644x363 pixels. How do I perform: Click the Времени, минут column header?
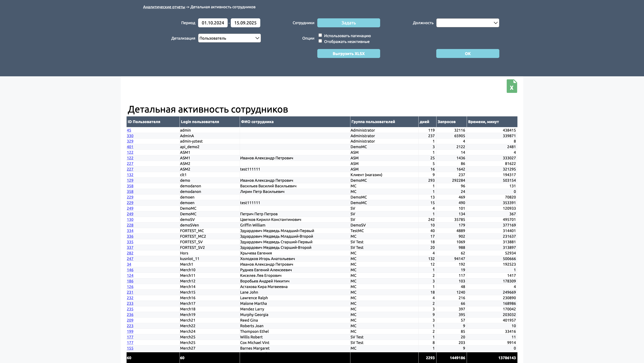(483, 122)
